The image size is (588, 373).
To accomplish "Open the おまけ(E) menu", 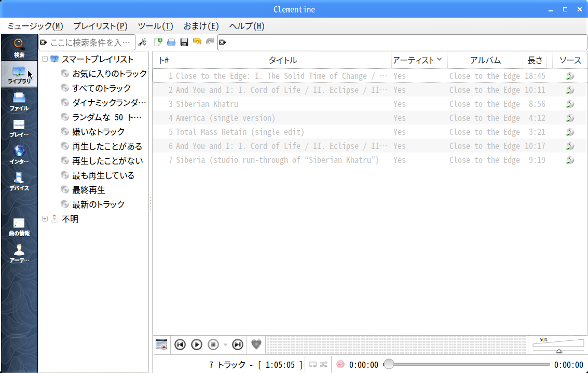I will coord(201,26).
